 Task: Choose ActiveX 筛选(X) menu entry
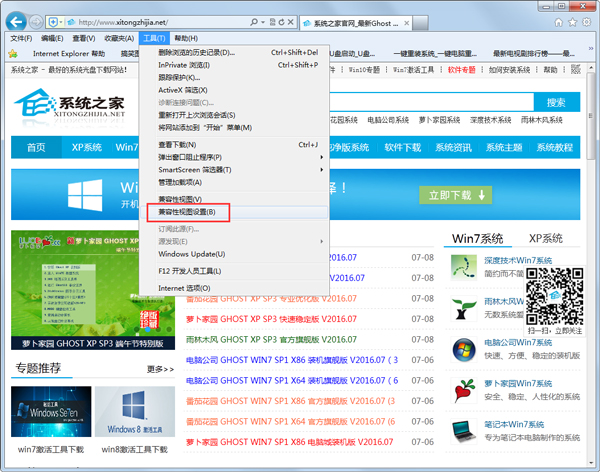[x=233, y=90]
